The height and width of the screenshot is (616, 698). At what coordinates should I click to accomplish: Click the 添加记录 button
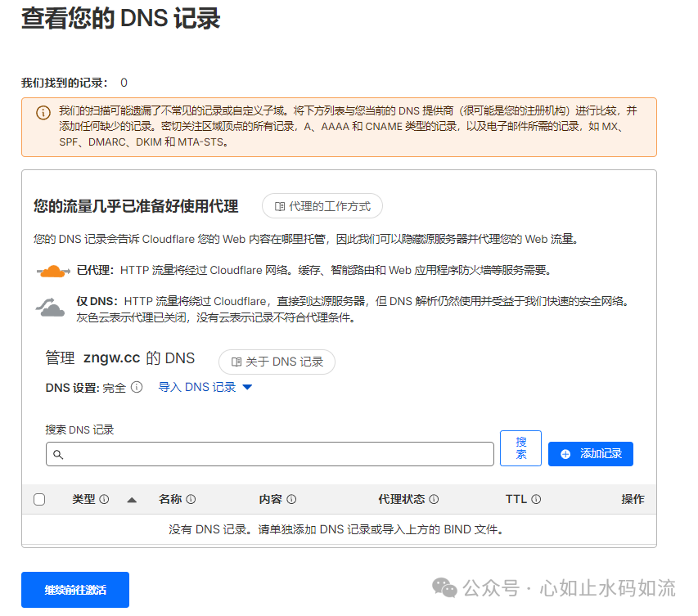click(x=591, y=454)
